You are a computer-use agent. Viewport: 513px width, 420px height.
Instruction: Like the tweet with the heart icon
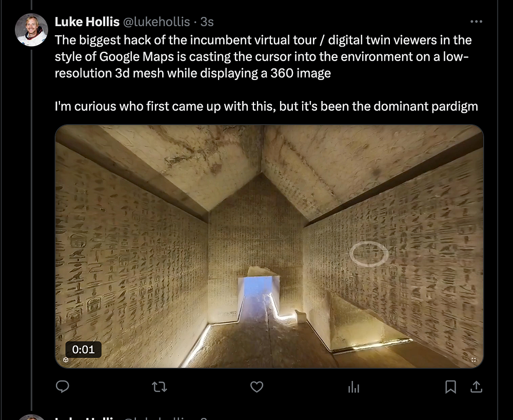pyautogui.click(x=257, y=387)
